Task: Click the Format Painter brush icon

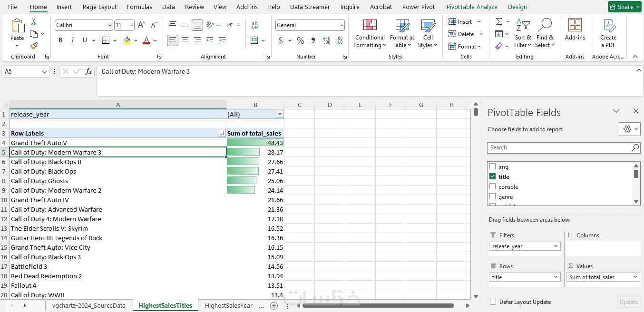Action: (x=33, y=46)
